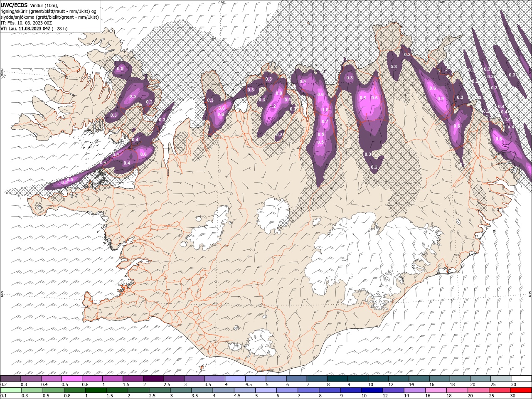Pick the top-row snow swatch starting at 0.2

(10, 379)
